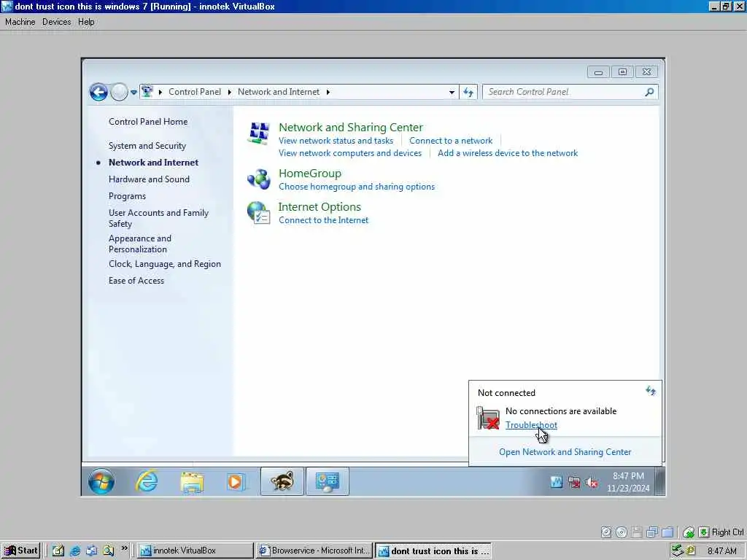Switch to innotek VirtualBox taskbar button

coord(196,551)
